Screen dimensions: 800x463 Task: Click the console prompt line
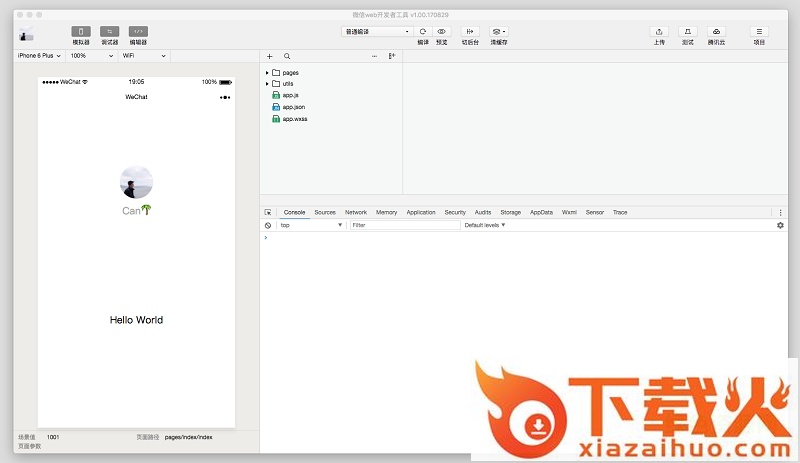[523, 237]
